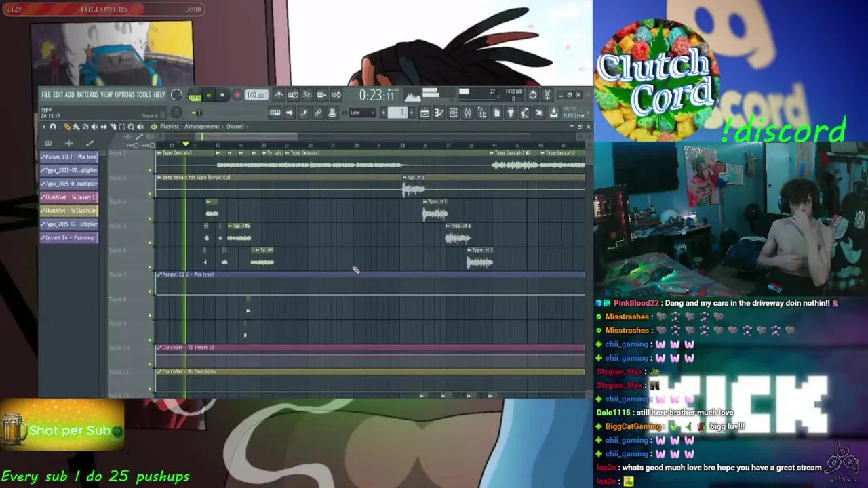Open the OPTIONS menu

[125, 95]
